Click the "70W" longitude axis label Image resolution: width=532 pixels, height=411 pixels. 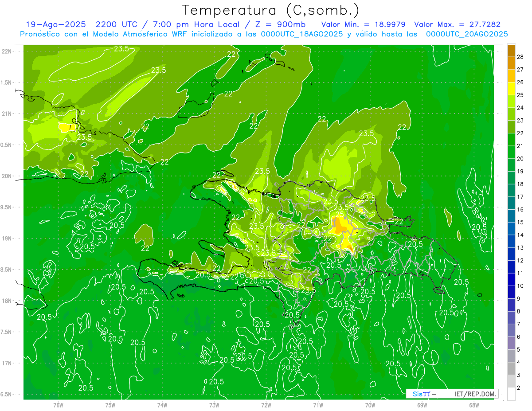pos(370,405)
